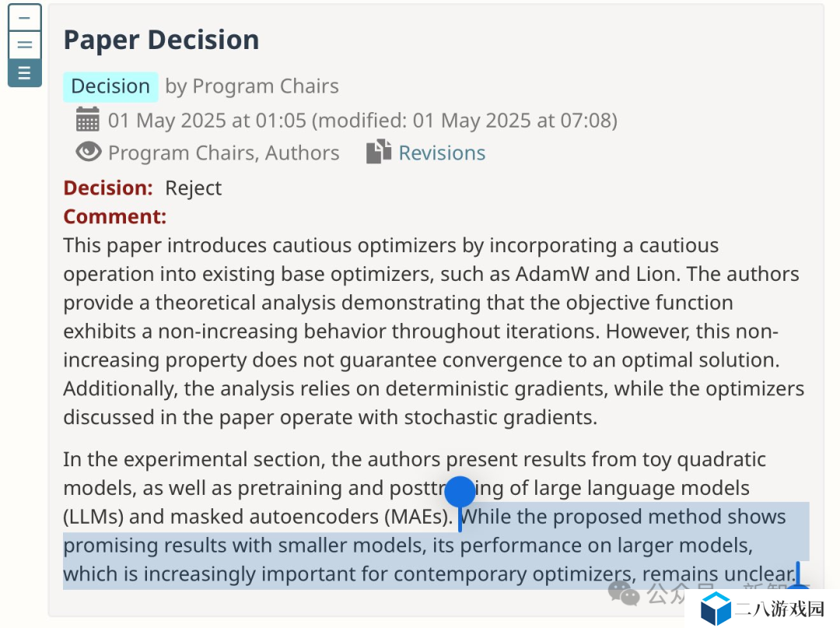The image size is (840, 628).
Task: Click the red Decision: field label
Action: pyautogui.click(x=108, y=188)
